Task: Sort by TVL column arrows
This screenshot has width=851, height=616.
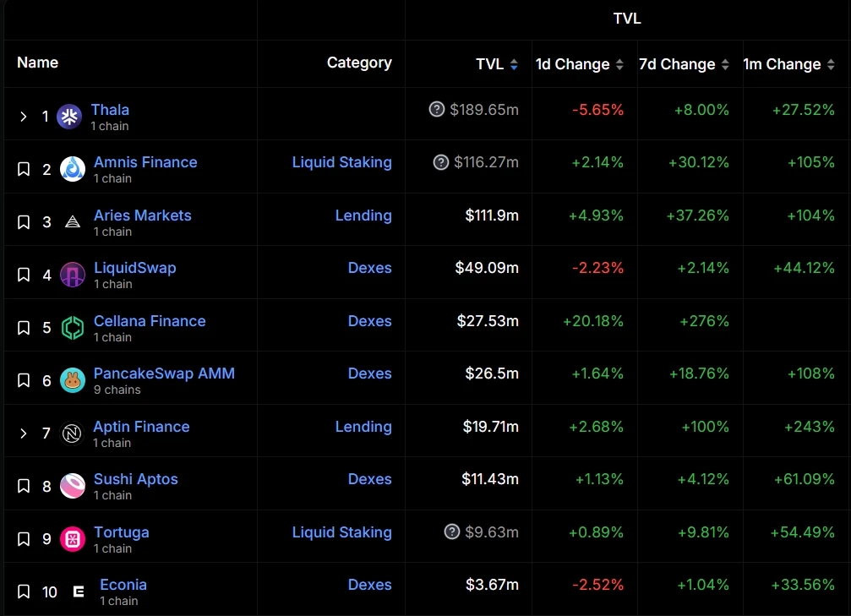Action: click(514, 64)
